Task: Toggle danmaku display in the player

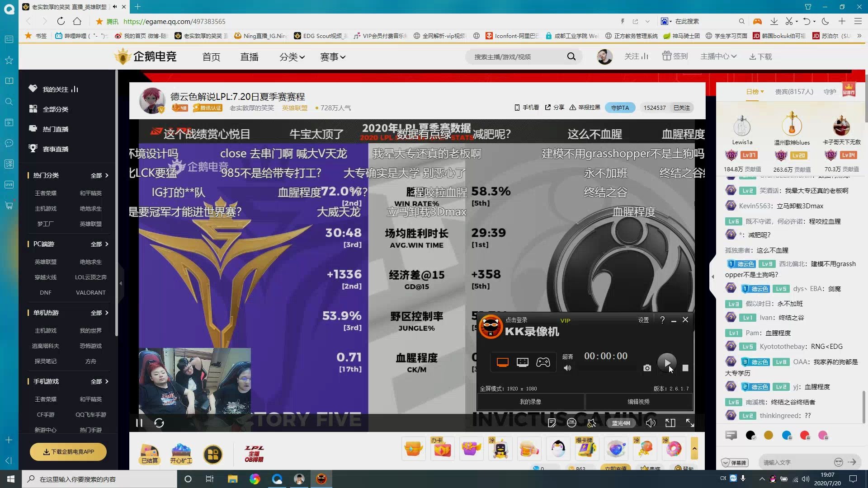Action: [x=571, y=423]
